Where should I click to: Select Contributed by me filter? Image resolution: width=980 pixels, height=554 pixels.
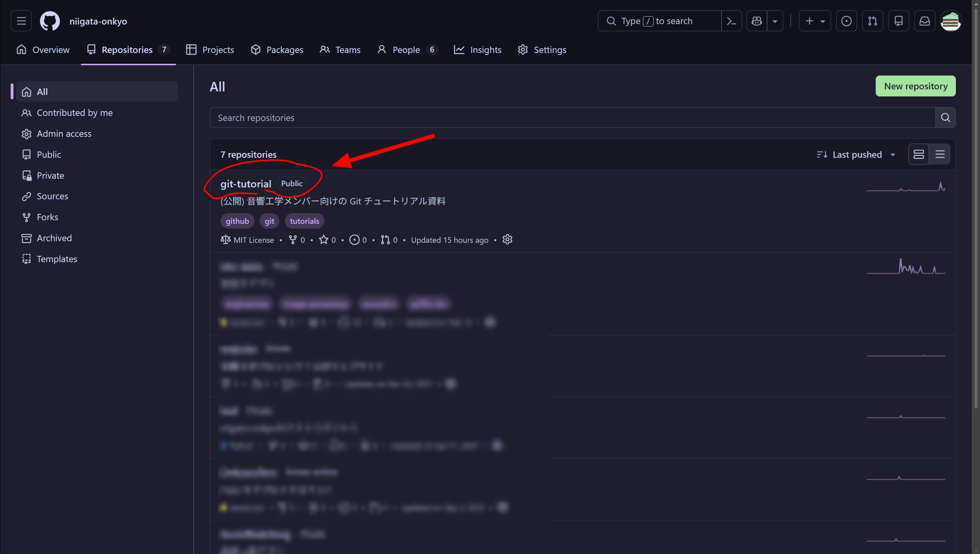(97, 113)
